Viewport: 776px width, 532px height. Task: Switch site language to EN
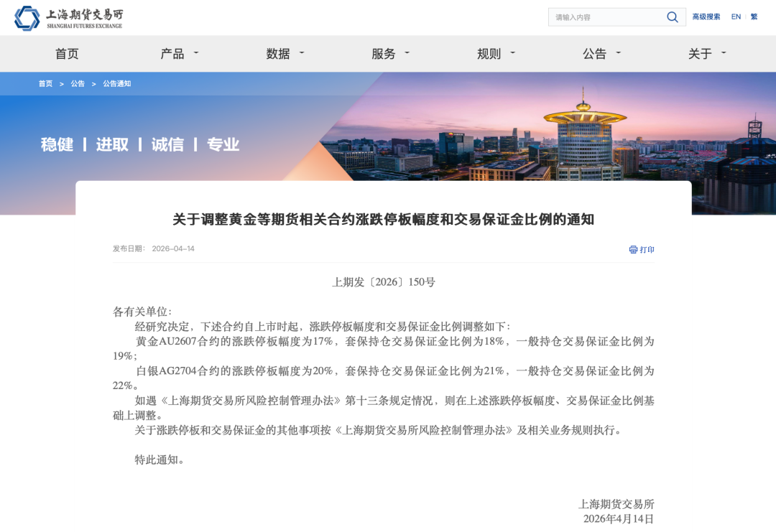735,17
